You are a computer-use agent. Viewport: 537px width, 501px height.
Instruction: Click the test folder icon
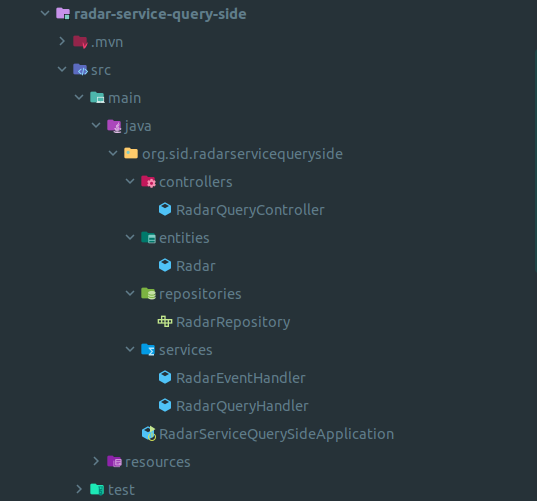pos(97,489)
